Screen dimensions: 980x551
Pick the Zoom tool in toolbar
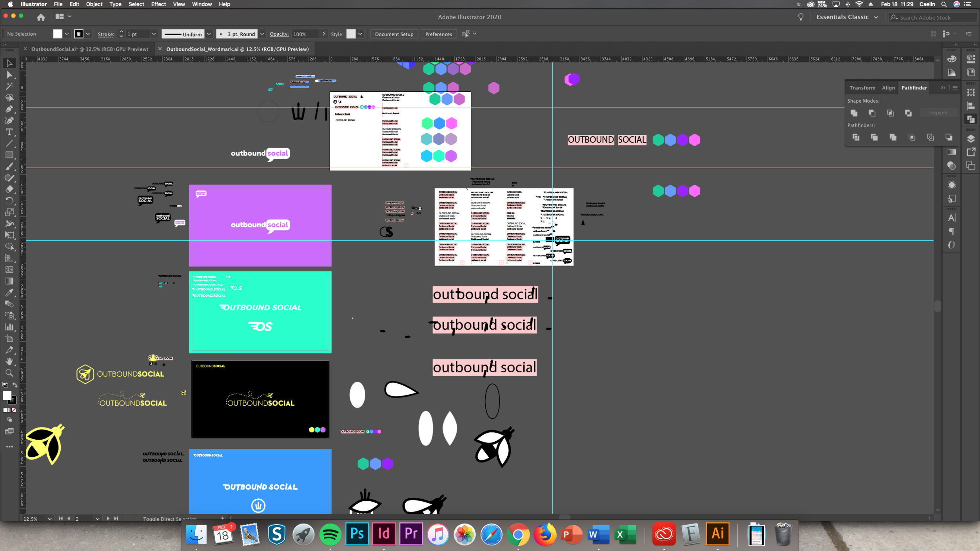[9, 373]
